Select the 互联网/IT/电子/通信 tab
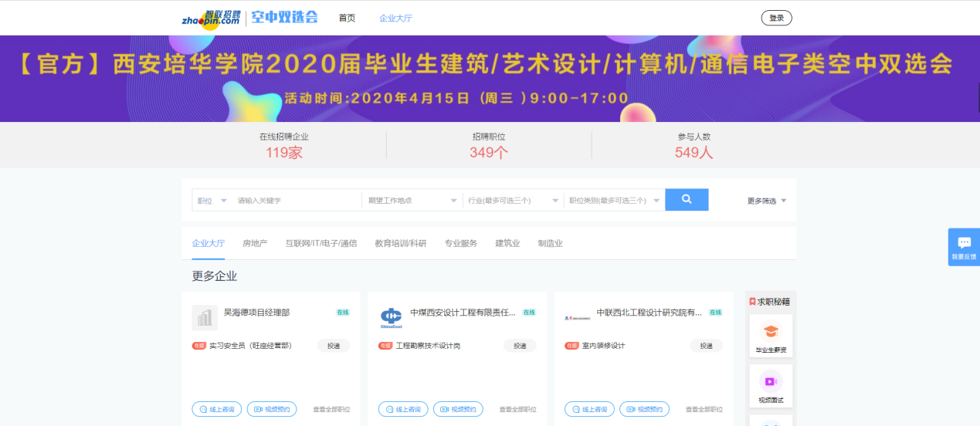 (321, 243)
